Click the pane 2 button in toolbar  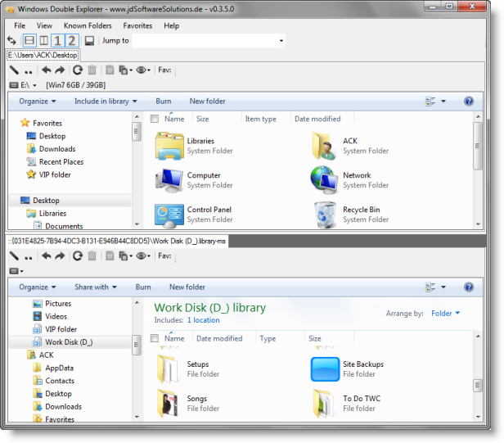pos(71,40)
